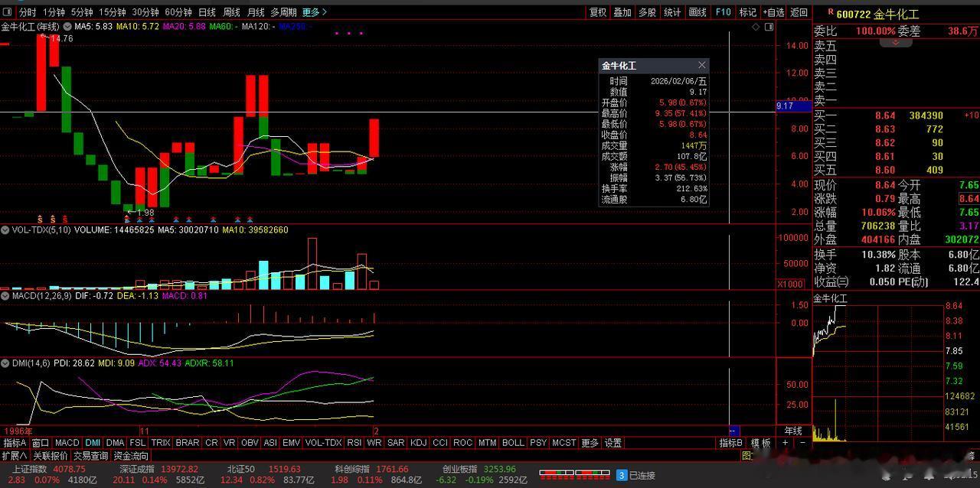Click the 年线 label under mini chart
The image size is (980, 488).
pos(793,431)
